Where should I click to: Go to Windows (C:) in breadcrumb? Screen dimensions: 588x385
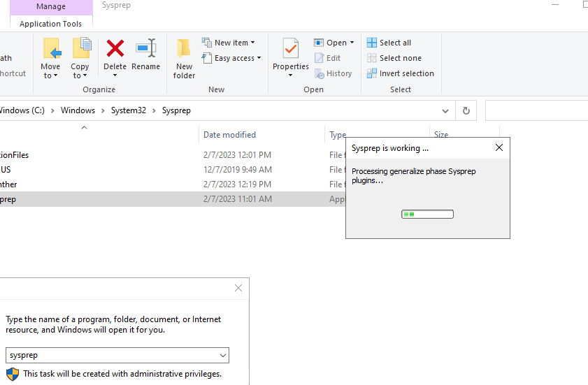(22, 110)
